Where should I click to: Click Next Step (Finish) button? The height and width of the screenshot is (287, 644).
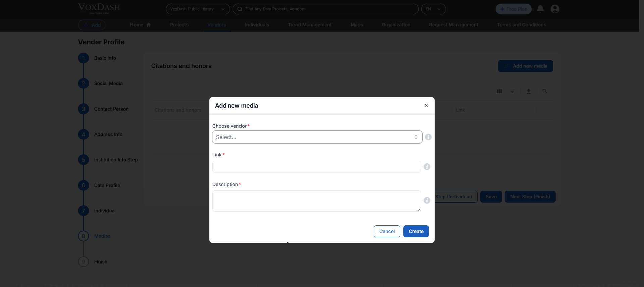(x=530, y=197)
